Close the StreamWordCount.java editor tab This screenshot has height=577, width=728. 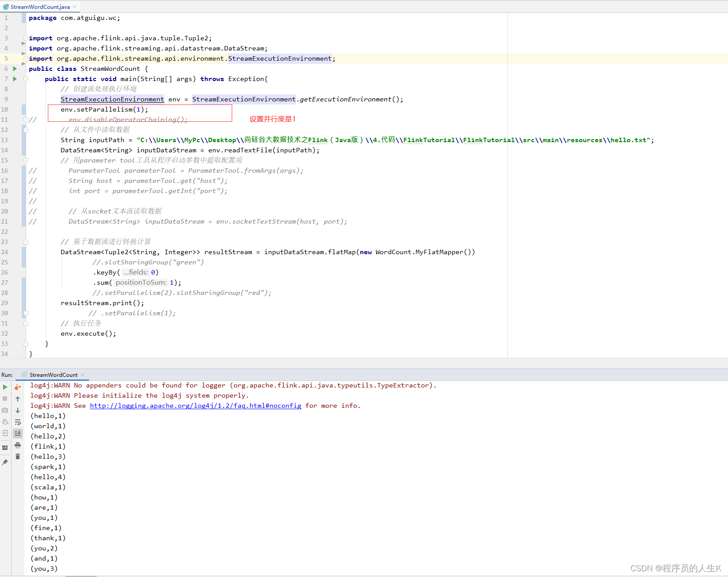(74, 7)
